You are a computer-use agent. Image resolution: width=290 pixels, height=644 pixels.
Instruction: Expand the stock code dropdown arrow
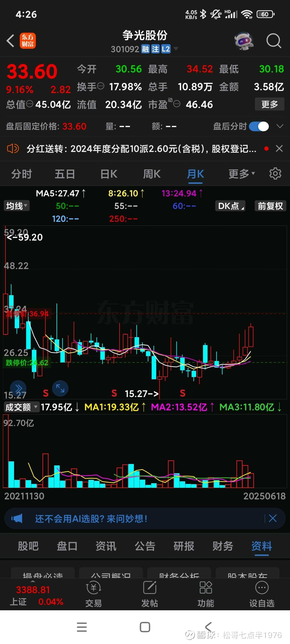point(176,48)
